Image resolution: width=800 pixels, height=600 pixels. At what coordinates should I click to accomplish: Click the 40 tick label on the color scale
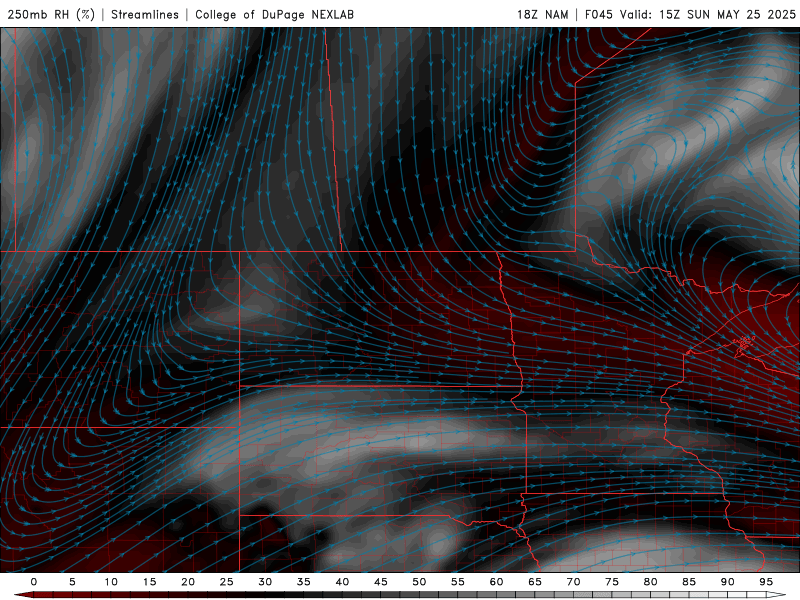click(x=342, y=582)
